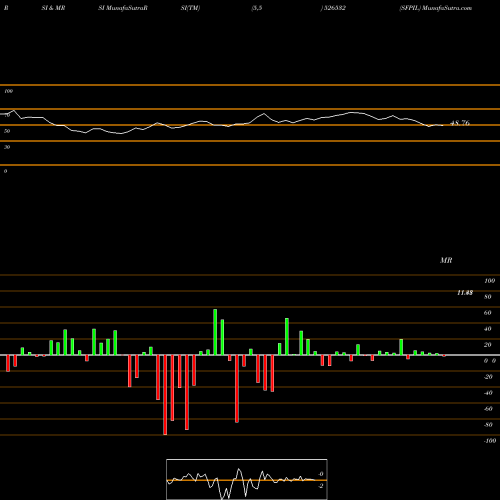Click the 50 level label on RSI axis
This screenshot has height=500, width=500.
pos(7,131)
